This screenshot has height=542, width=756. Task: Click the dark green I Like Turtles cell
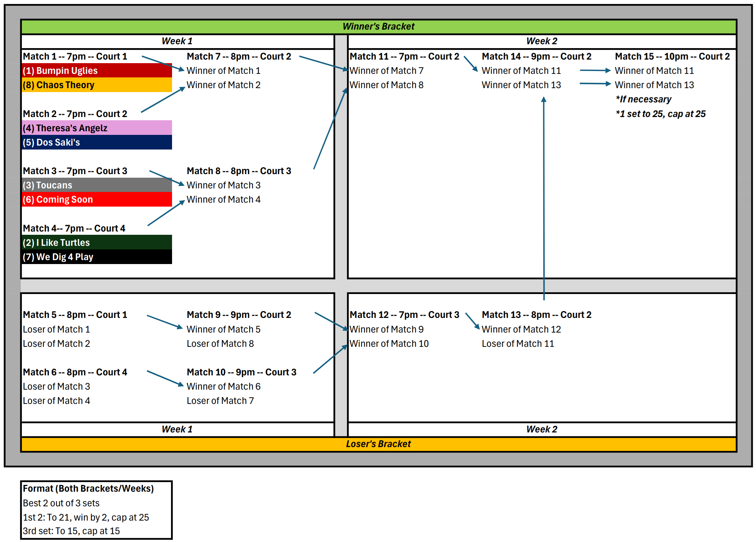96,243
